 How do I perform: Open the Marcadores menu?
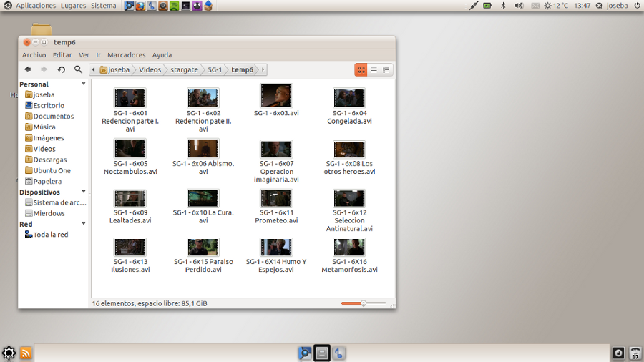pyautogui.click(x=127, y=55)
